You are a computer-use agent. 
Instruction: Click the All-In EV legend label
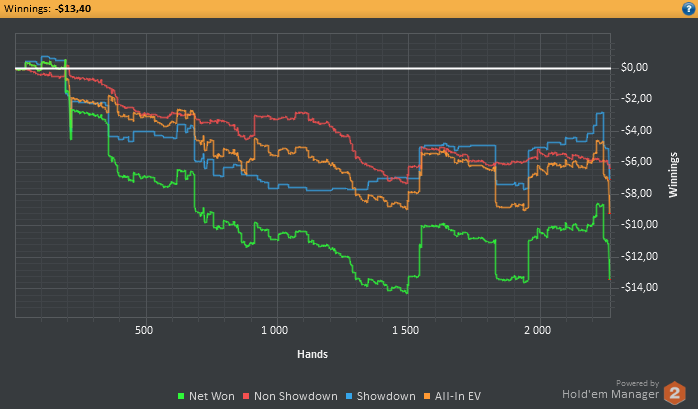click(458, 396)
